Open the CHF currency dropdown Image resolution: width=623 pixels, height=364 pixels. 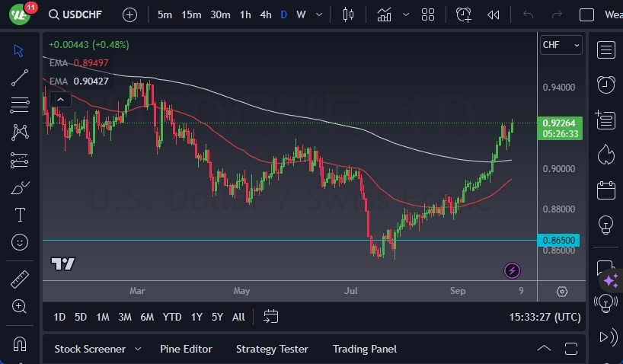[x=561, y=45]
